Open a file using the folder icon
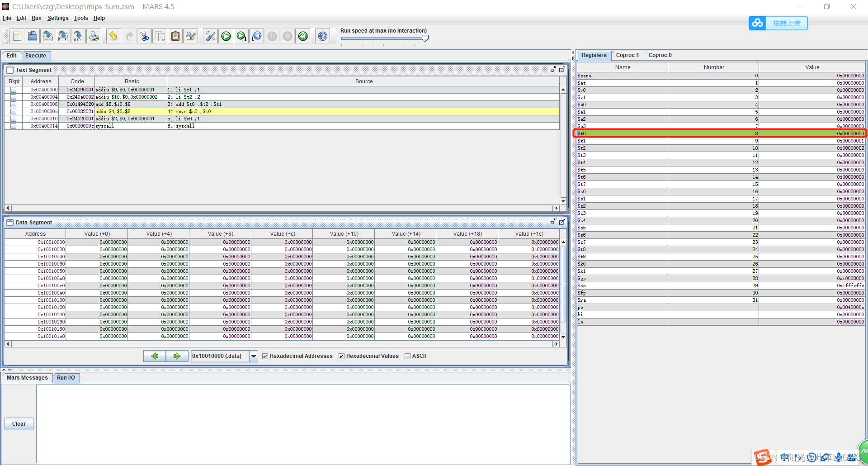The height and width of the screenshot is (466, 868). pos(33,36)
